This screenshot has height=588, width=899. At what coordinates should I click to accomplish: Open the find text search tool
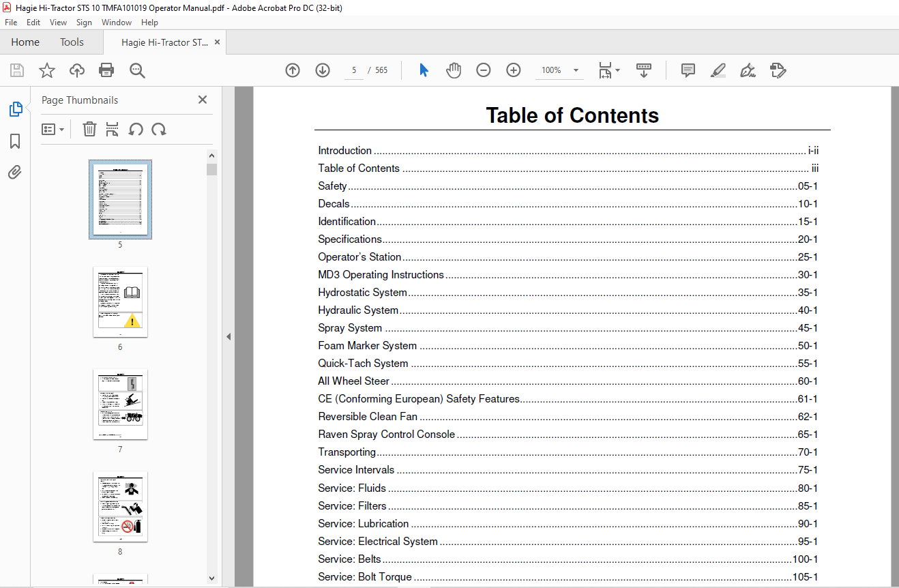point(137,70)
